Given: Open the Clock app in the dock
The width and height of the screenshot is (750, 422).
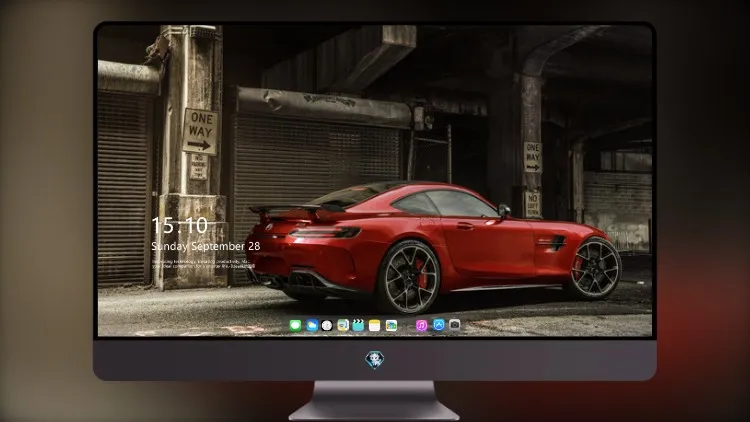Looking at the screenshot, I should pos(327,325).
